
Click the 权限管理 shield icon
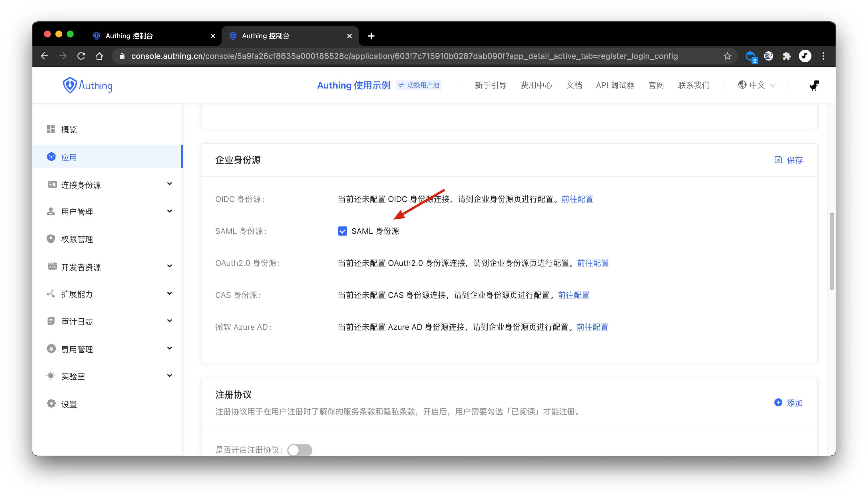(51, 239)
